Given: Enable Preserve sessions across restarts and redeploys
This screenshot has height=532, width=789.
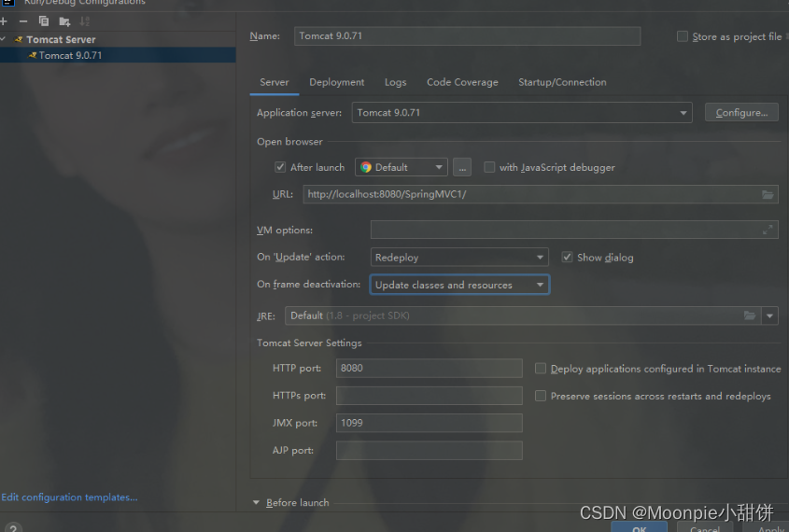Looking at the screenshot, I should (x=541, y=396).
